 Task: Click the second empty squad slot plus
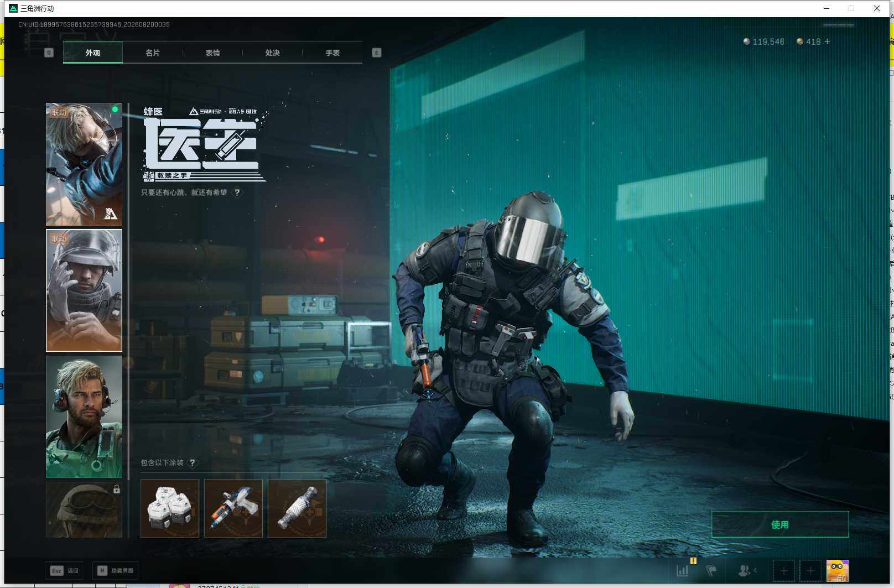click(810, 571)
